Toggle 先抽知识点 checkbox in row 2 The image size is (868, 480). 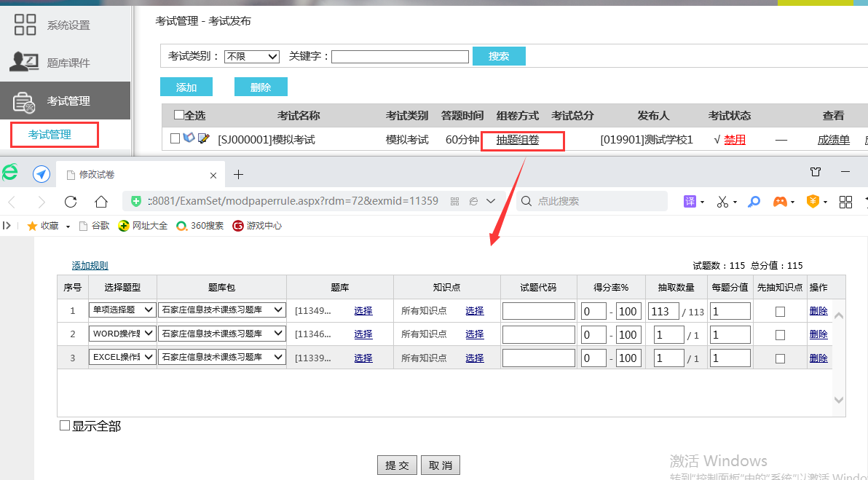click(x=780, y=335)
